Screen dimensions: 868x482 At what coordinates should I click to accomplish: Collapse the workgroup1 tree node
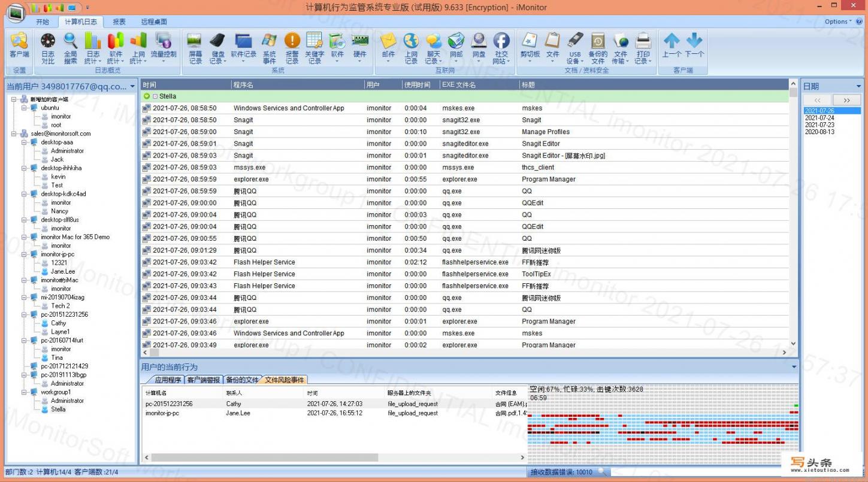click(x=24, y=392)
